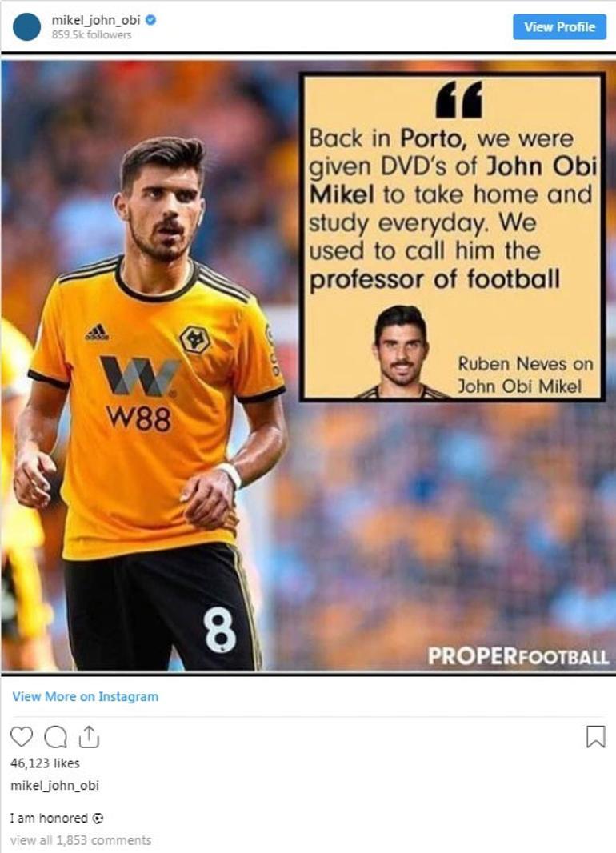Save the post with the bookmark icon

pos(595,737)
